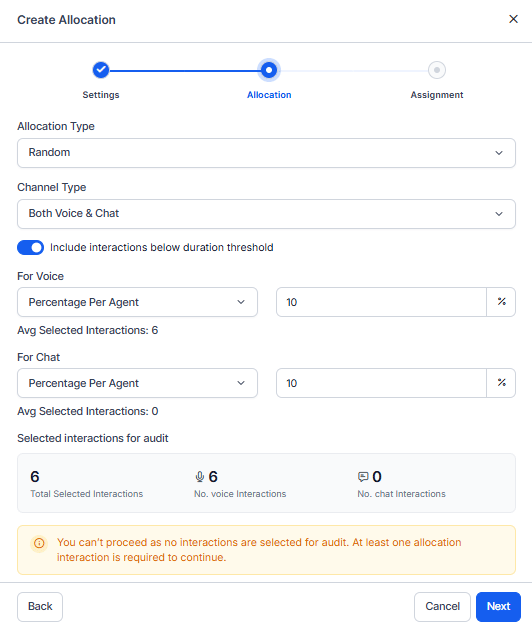The image size is (532, 629).
Task: Click the Back button
Action: tap(40, 607)
